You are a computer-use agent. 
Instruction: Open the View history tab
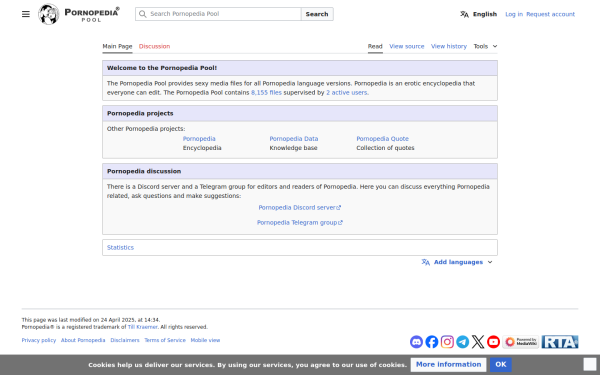pyautogui.click(x=449, y=46)
